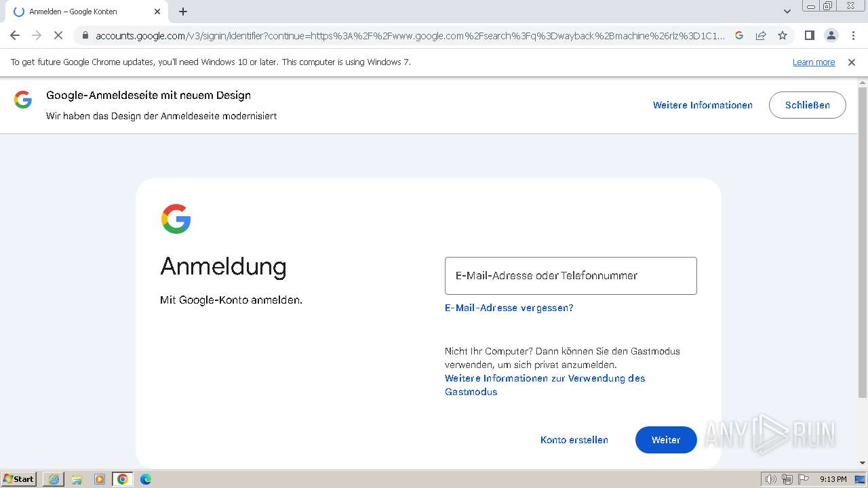The width and height of the screenshot is (868, 488).
Task: Open a new tab with plus button
Action: (183, 12)
